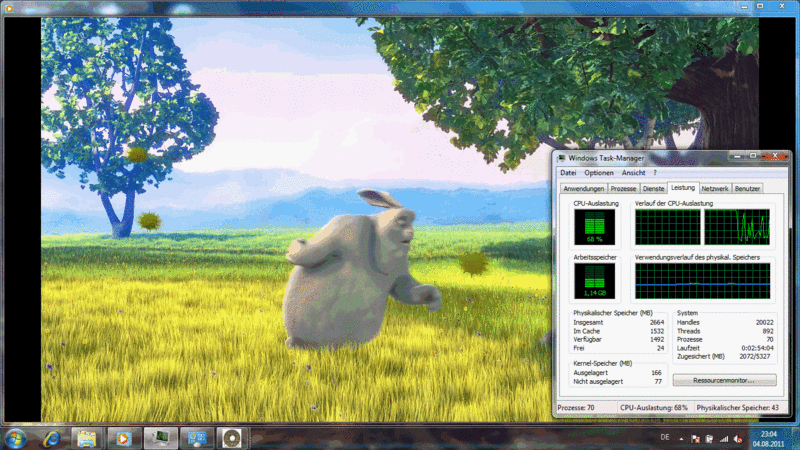Click the power/battery tray icon
The width and height of the screenshot is (800, 450).
point(709,439)
